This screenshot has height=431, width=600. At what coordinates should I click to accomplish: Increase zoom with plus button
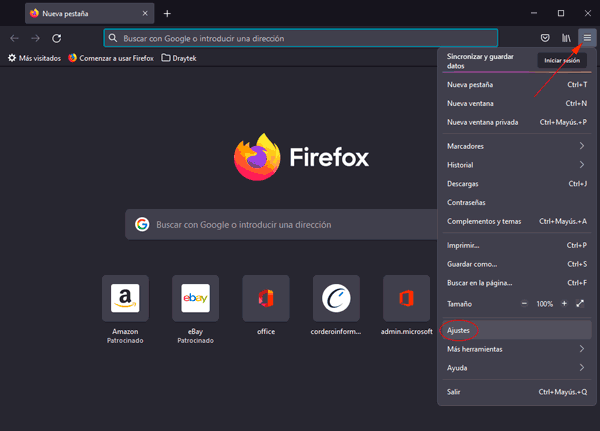click(x=564, y=304)
